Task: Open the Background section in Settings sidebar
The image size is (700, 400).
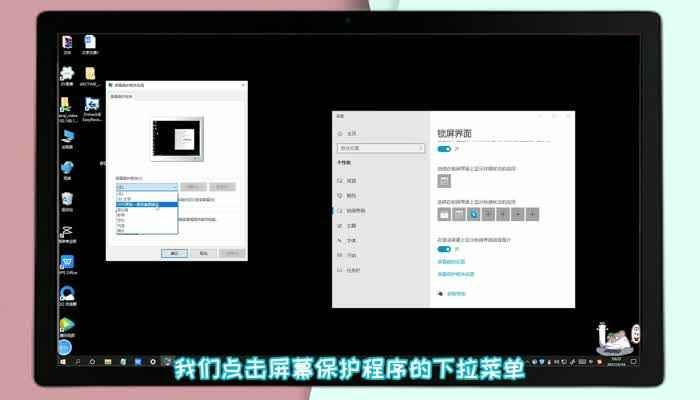Action: tap(339, 181)
